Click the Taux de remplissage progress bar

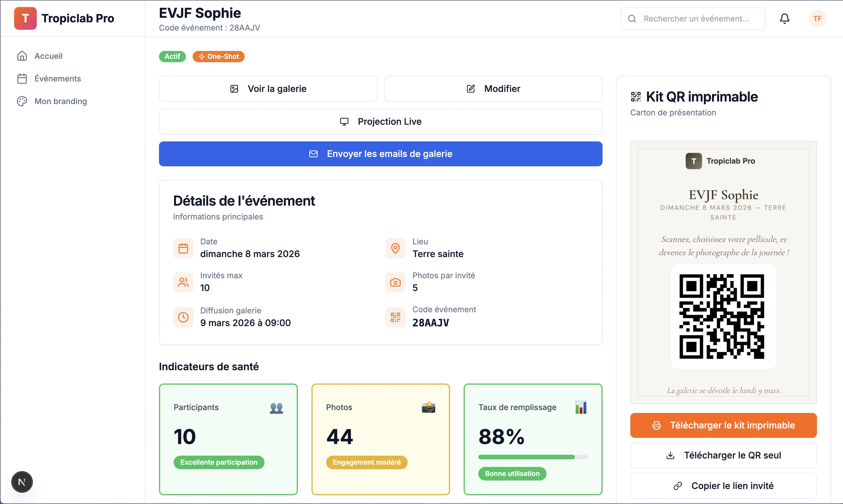(533, 457)
